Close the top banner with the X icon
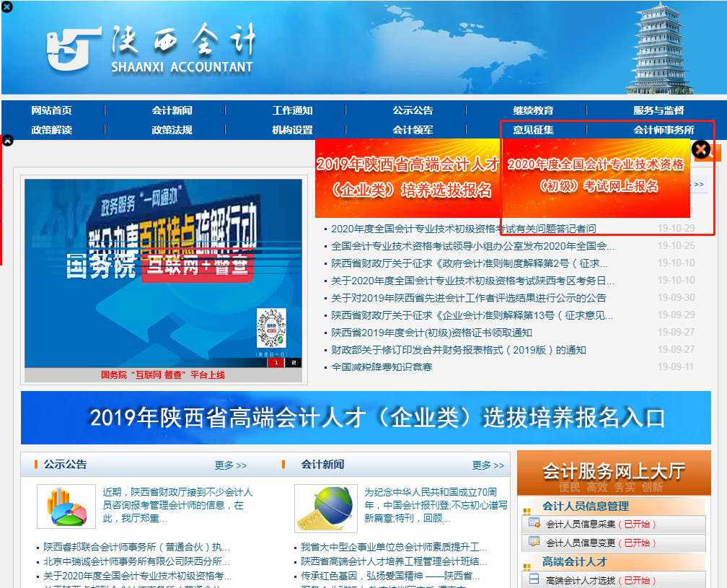The height and width of the screenshot is (588, 727). click(x=7, y=6)
